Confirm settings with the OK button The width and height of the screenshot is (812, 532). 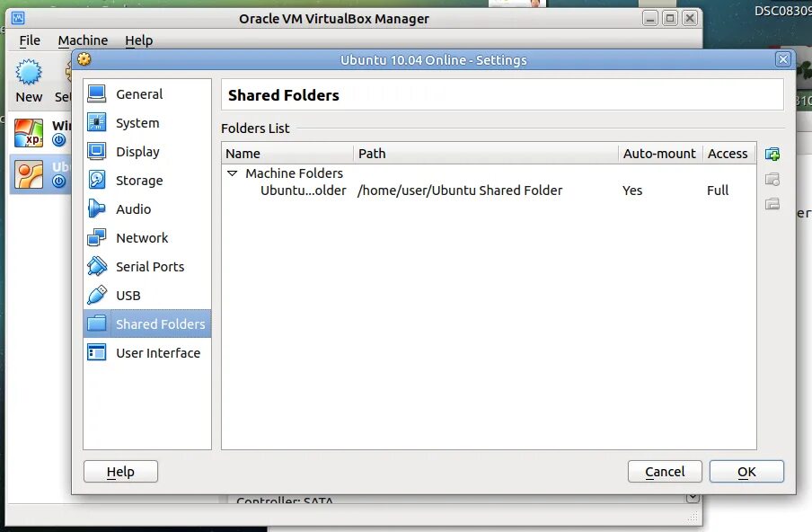(x=746, y=472)
